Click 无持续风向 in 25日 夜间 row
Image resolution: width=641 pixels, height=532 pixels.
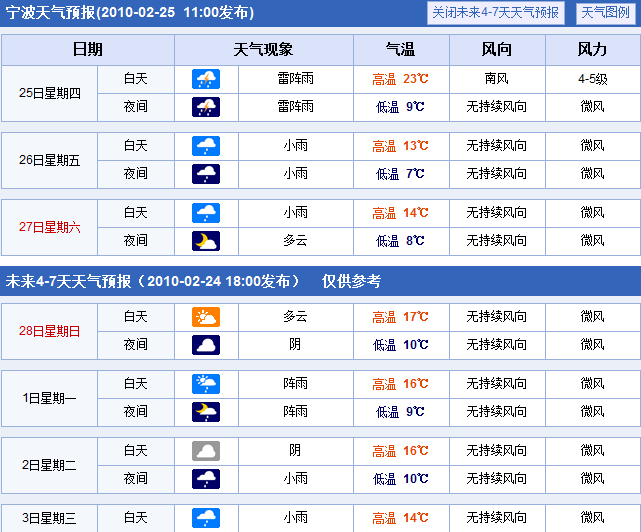[x=497, y=107]
